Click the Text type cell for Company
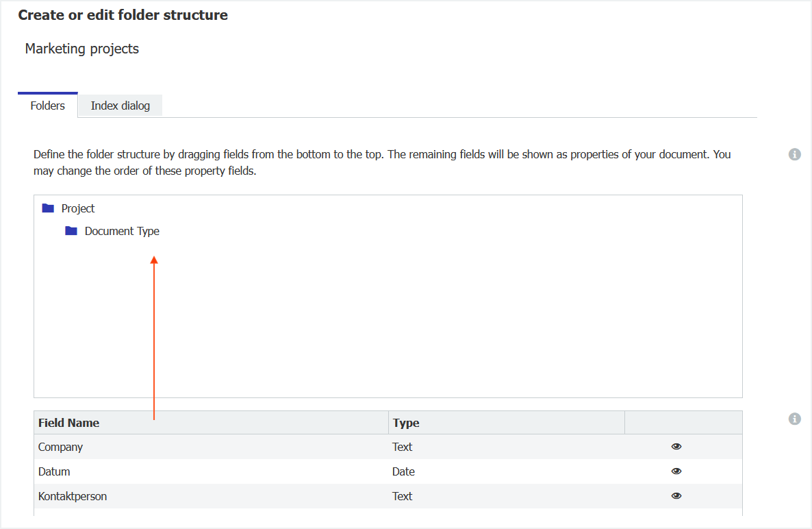The image size is (812, 529). click(403, 447)
